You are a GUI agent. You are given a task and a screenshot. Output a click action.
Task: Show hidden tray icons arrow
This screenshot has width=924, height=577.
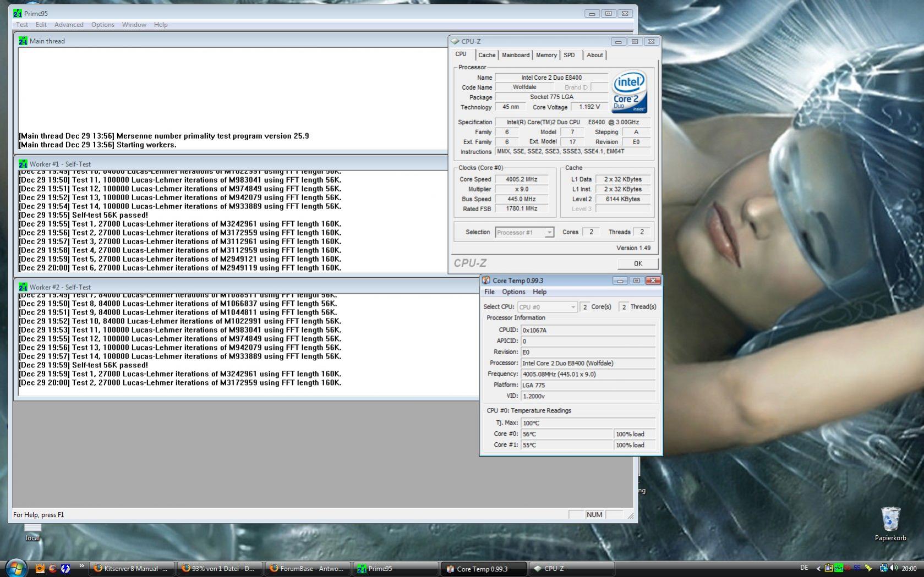point(818,569)
